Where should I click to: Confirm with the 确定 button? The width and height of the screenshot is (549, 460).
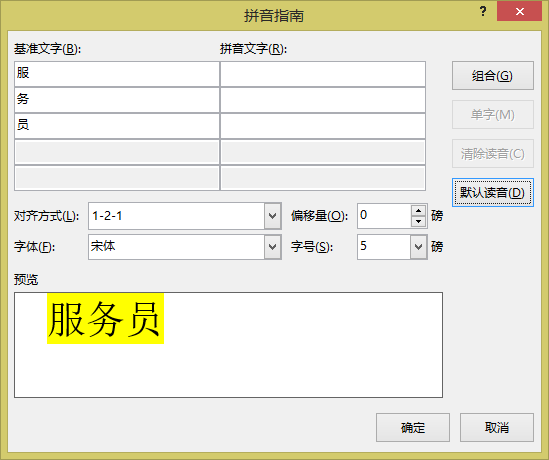[x=413, y=427]
